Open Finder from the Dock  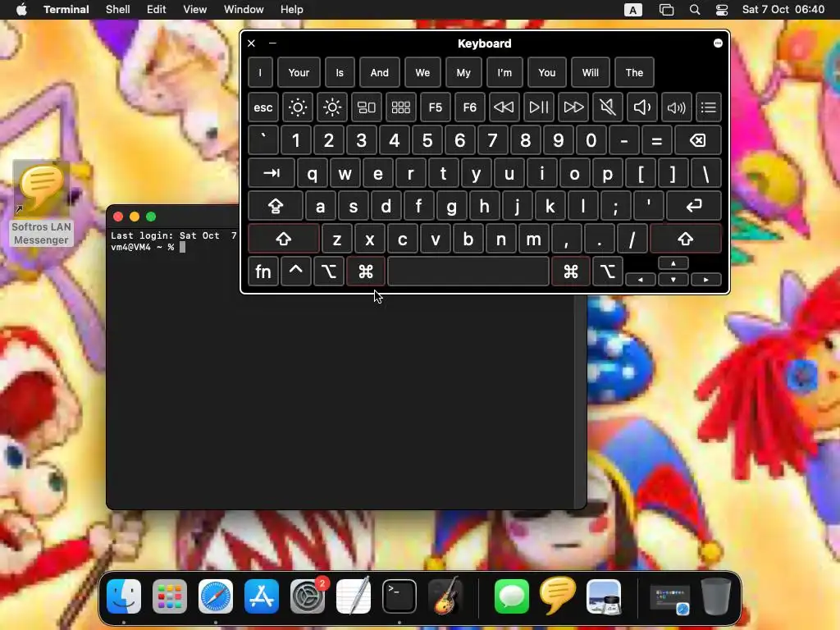coord(124,596)
